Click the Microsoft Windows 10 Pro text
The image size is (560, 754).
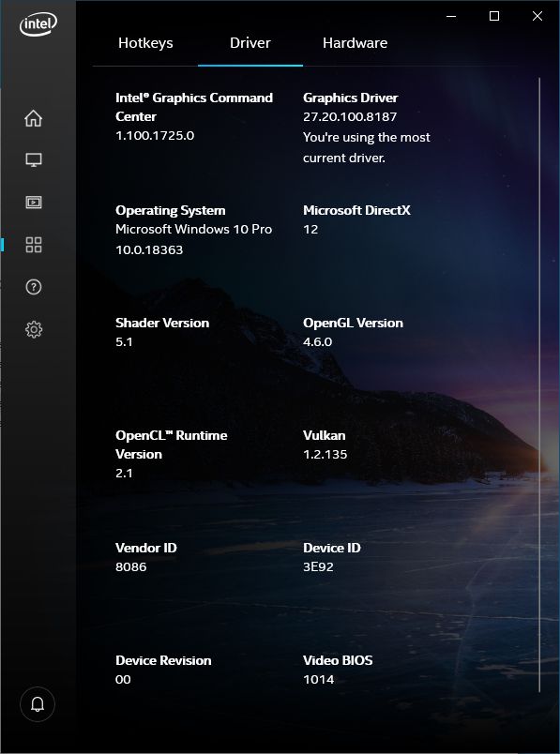193,230
